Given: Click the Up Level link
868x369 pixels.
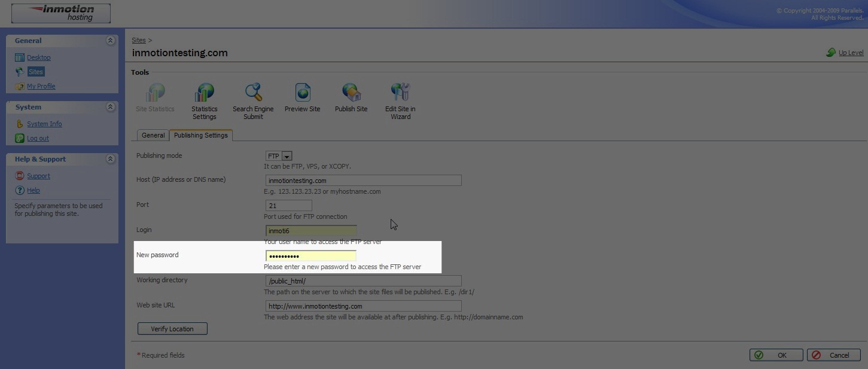Looking at the screenshot, I should (x=851, y=53).
